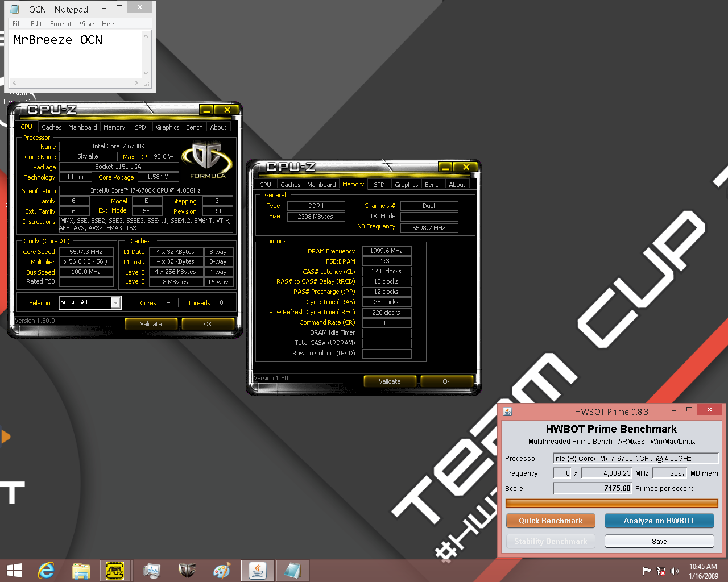Open the OC Formula taskbar icon

187,571
